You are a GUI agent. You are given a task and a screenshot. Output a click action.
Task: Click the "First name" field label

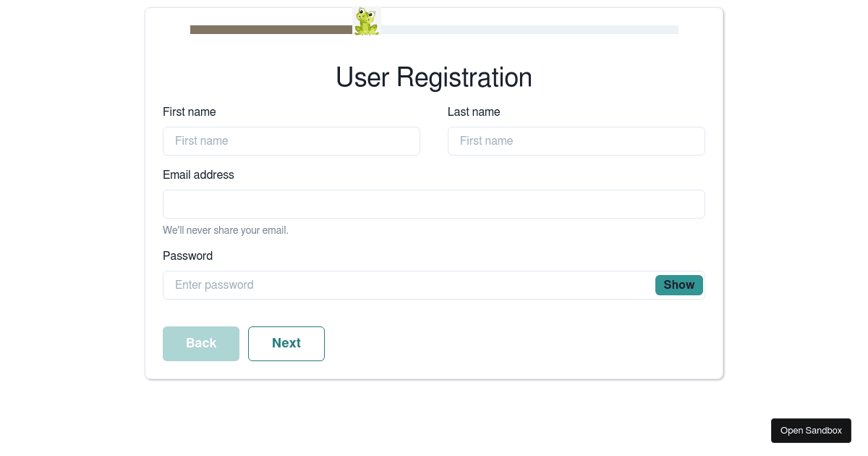tap(190, 112)
